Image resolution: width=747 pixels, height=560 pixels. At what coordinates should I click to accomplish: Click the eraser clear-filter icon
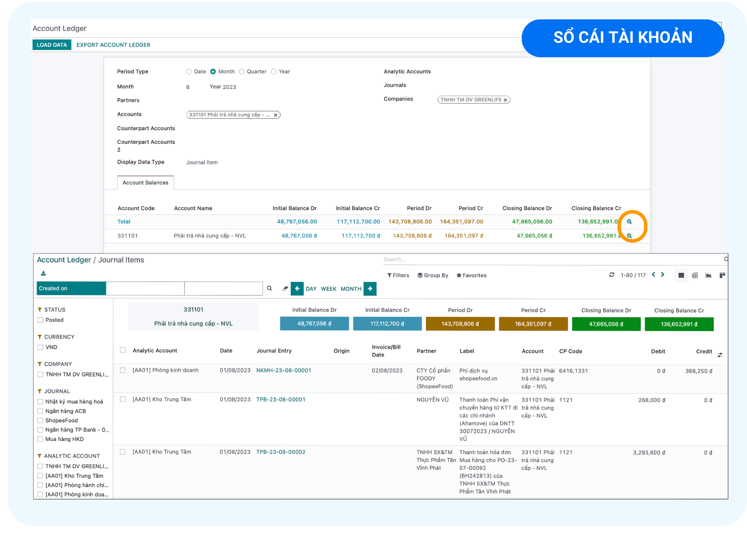click(285, 289)
